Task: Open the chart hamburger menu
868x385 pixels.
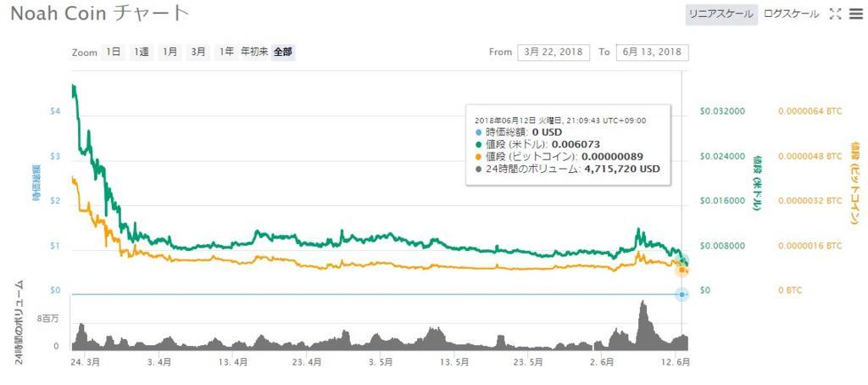Action: click(854, 14)
